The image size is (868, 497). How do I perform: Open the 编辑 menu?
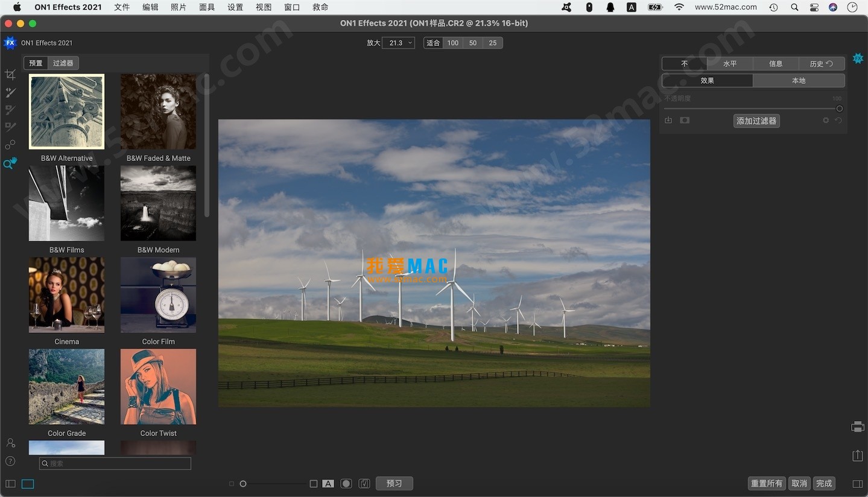coord(150,7)
